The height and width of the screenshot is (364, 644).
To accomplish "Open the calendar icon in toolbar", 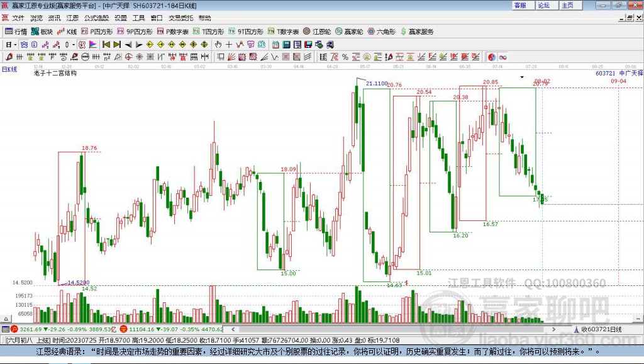I will tap(275, 45).
